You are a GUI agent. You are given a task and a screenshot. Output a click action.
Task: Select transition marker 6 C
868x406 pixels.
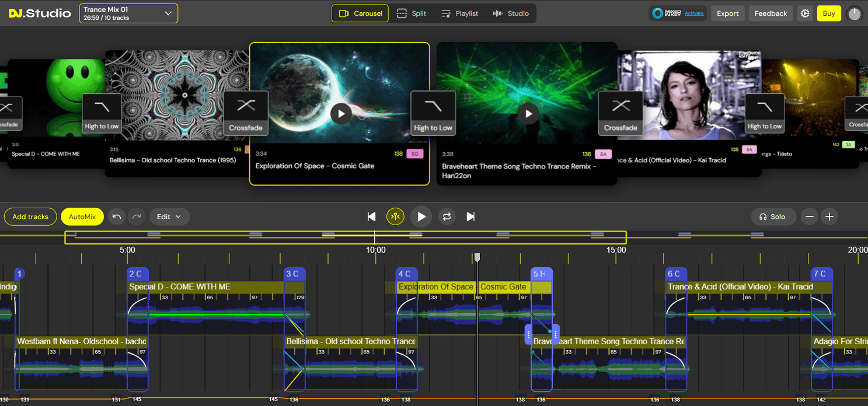click(x=676, y=274)
